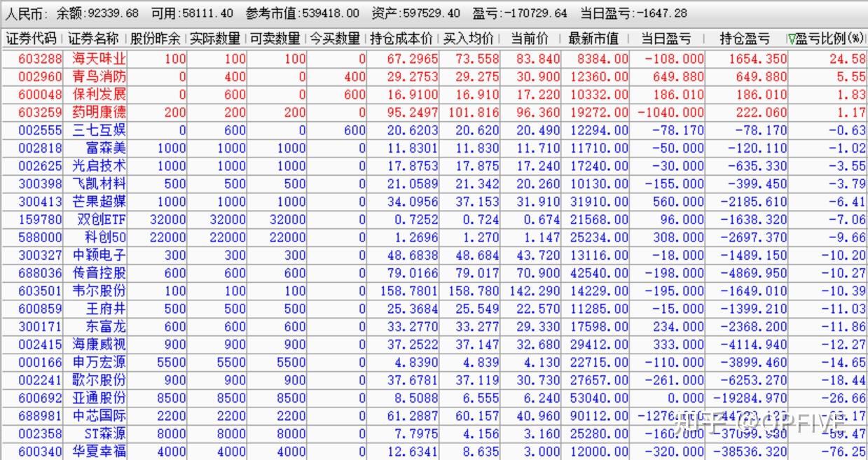Click stock code 002960
Image resolution: width=868 pixels, height=460 pixels.
(40, 76)
